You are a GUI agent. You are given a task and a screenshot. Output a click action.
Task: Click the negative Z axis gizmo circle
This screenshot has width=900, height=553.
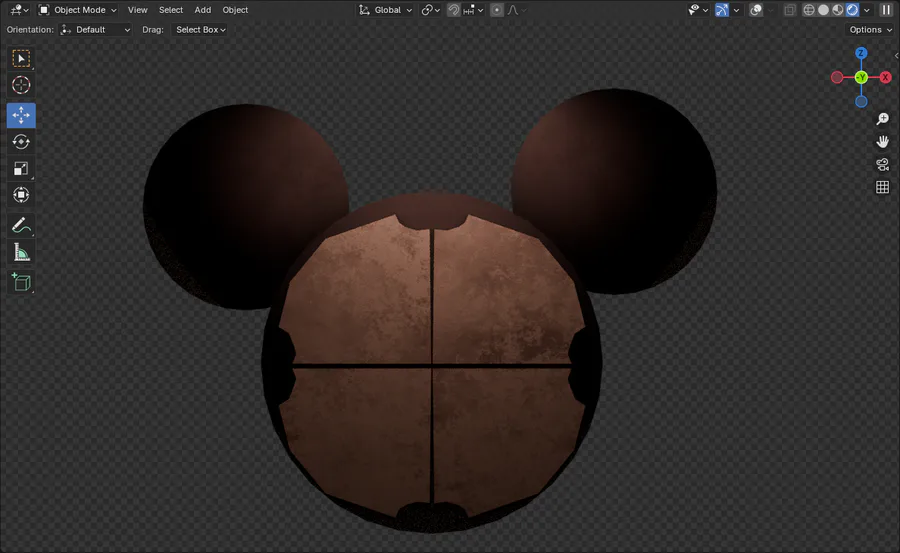coord(861,102)
